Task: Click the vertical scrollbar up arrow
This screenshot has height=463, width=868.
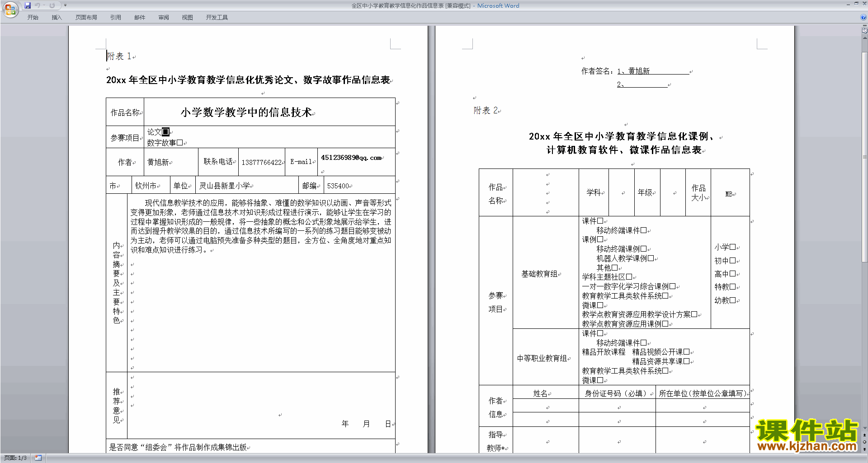Action: pos(864,39)
